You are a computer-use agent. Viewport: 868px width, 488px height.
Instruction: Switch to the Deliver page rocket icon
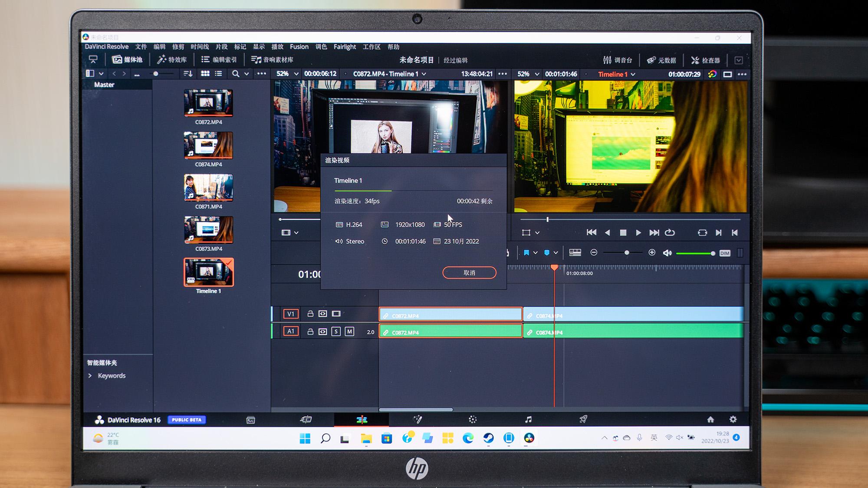(583, 419)
